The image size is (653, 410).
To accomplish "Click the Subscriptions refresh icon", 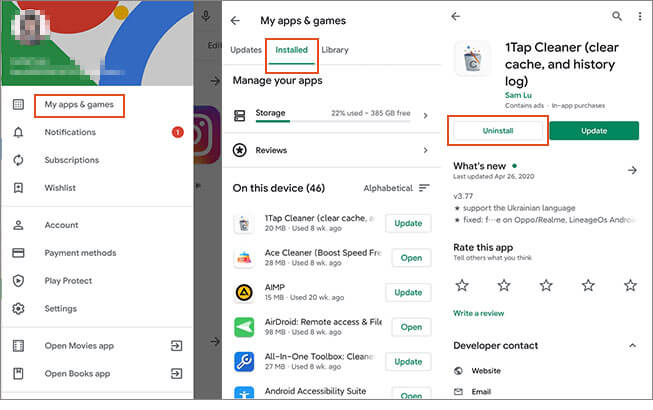I will click(x=18, y=160).
